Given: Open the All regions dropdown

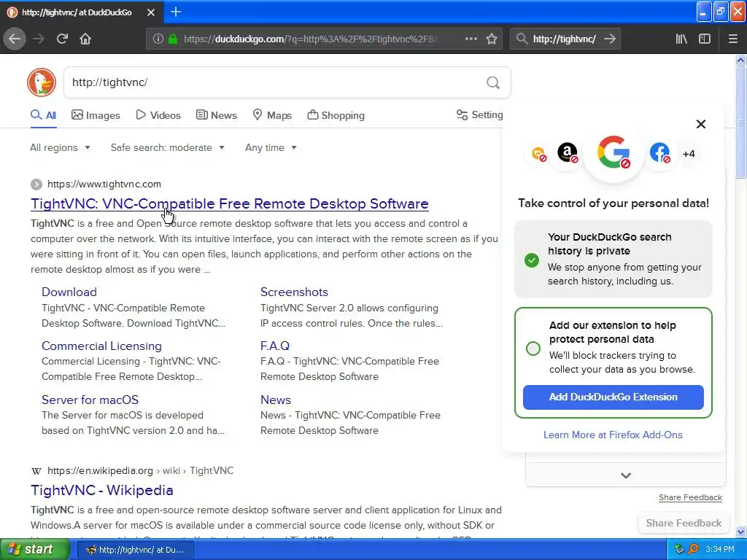Looking at the screenshot, I should tap(60, 147).
